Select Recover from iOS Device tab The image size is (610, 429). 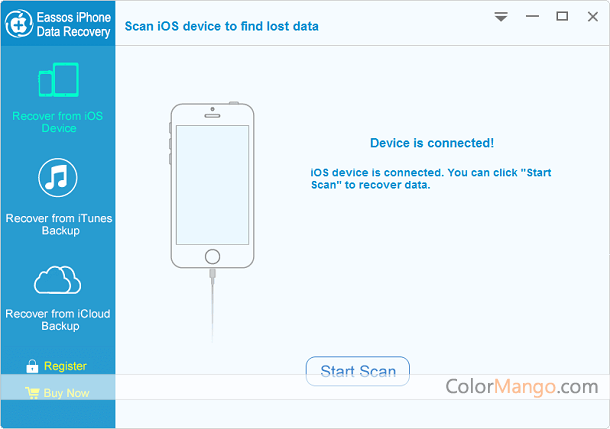[x=58, y=122]
